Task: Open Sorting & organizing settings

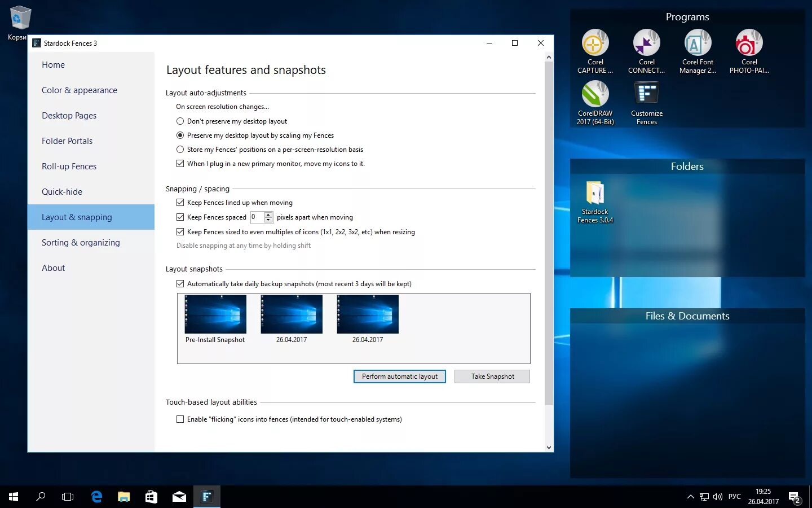Action: tap(91, 243)
